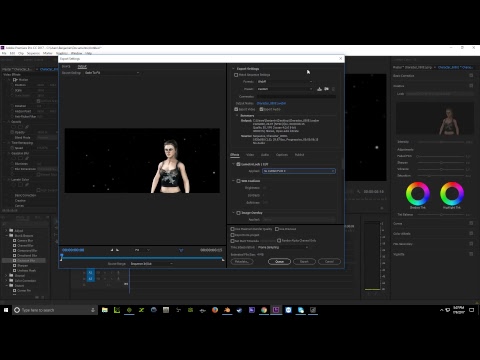Click the Cancel button

pyautogui.click(x=329, y=261)
